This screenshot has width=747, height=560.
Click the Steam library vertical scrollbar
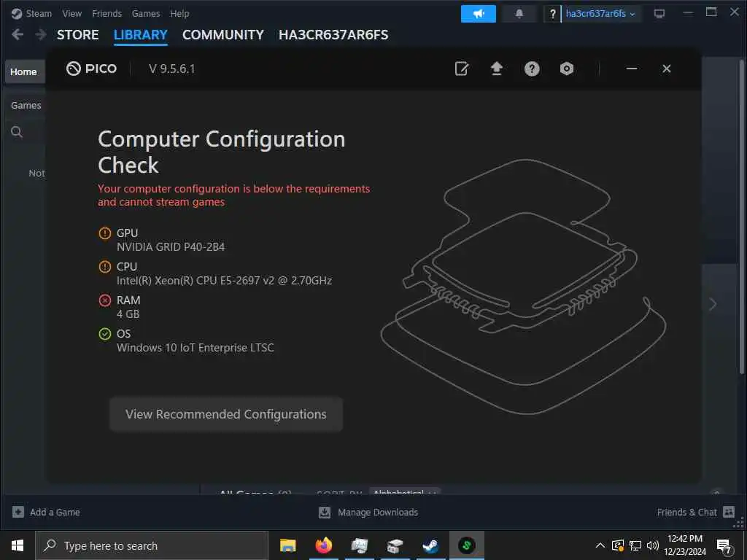point(742,217)
